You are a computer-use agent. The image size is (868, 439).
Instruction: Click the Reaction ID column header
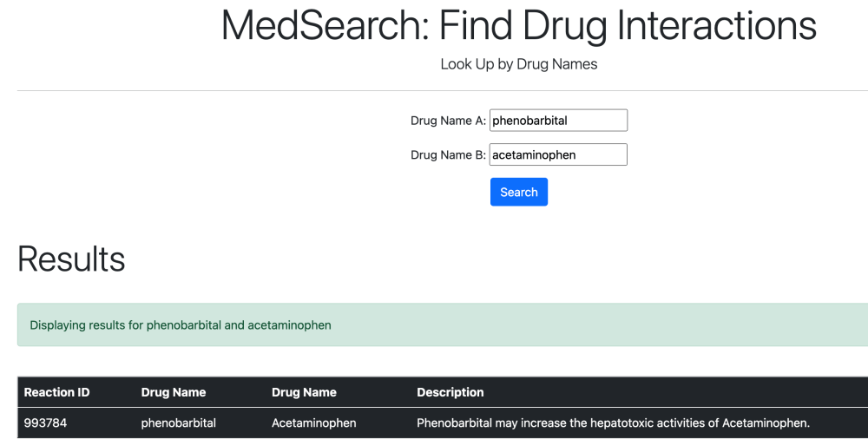pos(56,392)
